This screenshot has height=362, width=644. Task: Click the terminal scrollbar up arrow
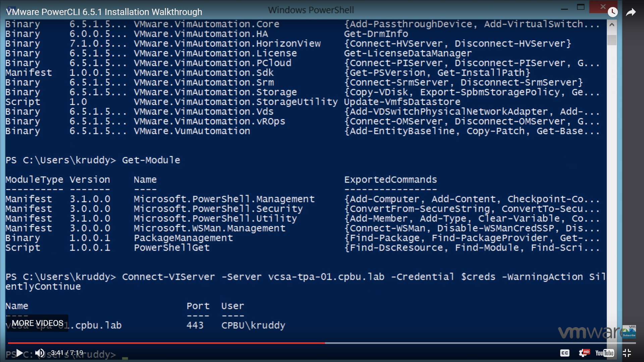611,25
